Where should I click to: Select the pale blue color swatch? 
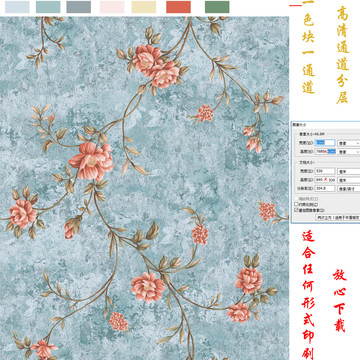17,7
